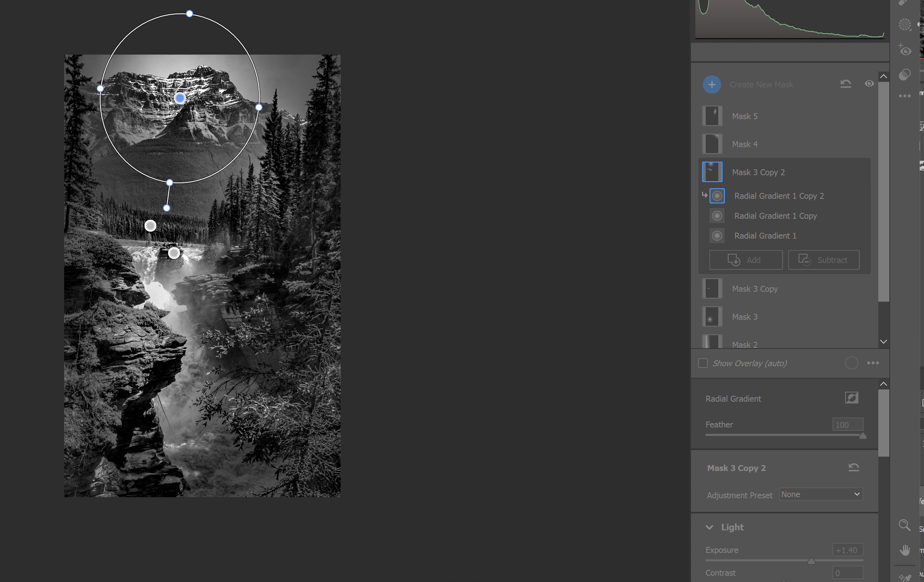Screen dimensions: 924x582
Task: Collapse the Light section
Action: click(x=709, y=527)
